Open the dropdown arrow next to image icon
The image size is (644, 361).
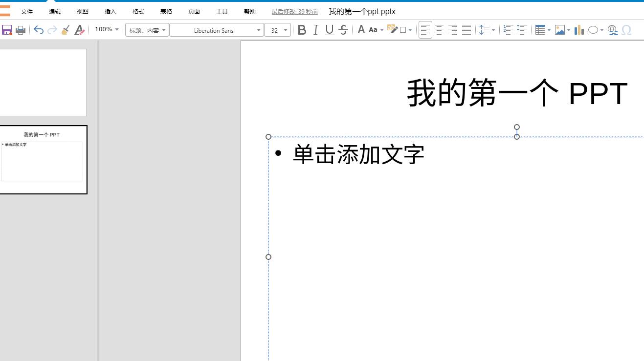coord(569,30)
